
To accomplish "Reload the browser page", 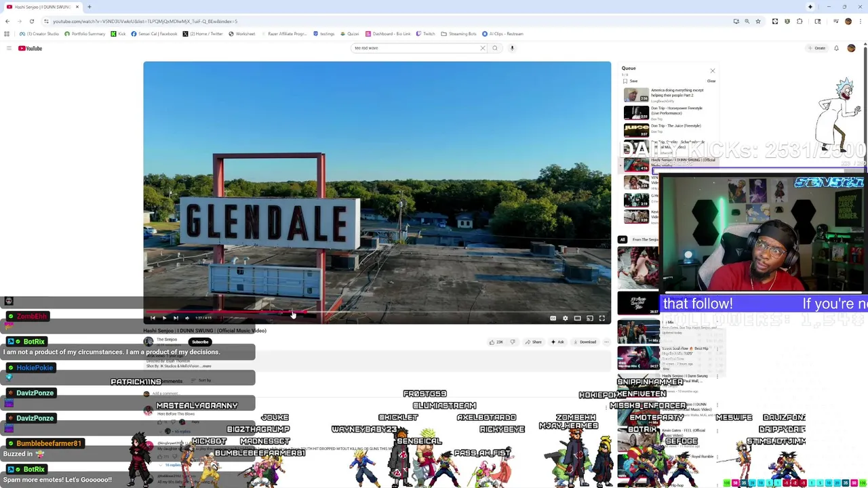I will click(x=31, y=21).
